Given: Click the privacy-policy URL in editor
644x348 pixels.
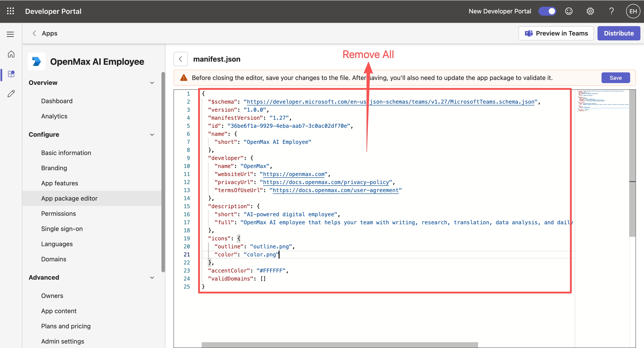Looking at the screenshot, I should 326,182.
